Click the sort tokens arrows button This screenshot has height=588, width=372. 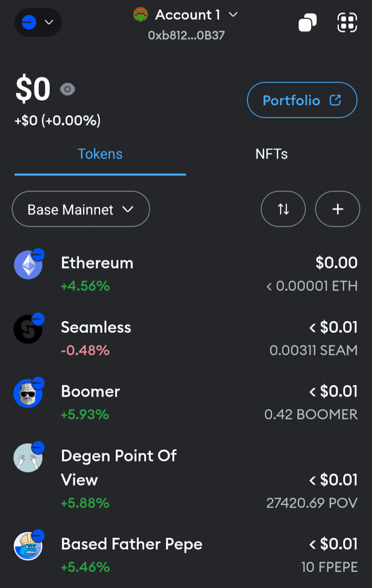pyautogui.click(x=283, y=209)
